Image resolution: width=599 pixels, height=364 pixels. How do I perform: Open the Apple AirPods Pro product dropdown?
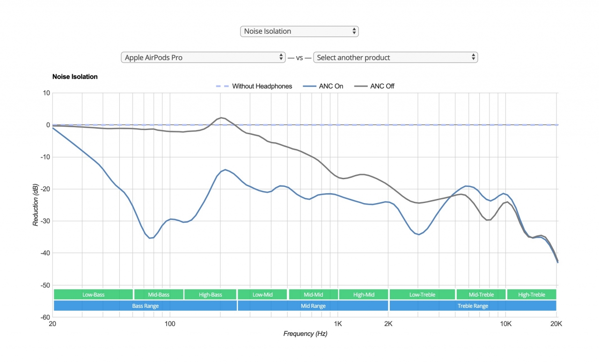pyautogui.click(x=203, y=58)
